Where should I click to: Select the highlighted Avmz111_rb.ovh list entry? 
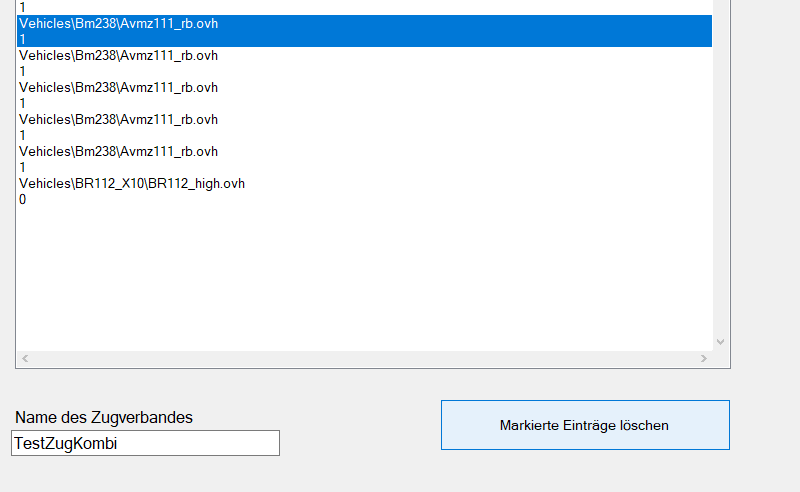[x=118, y=23]
